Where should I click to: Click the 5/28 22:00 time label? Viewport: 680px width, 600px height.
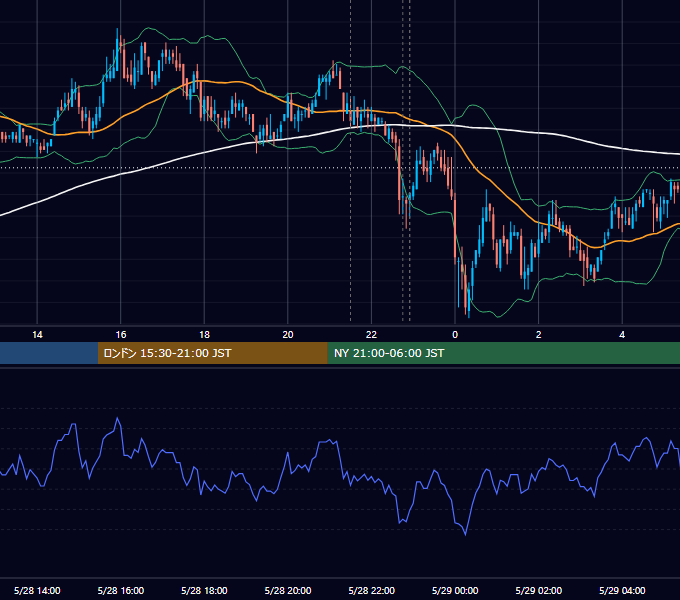(372, 590)
